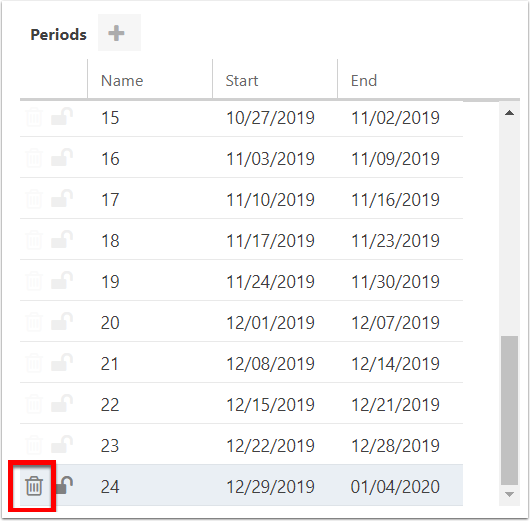The width and height of the screenshot is (530, 521).
Task: Click the trash icon for period 20
Action: point(34,322)
